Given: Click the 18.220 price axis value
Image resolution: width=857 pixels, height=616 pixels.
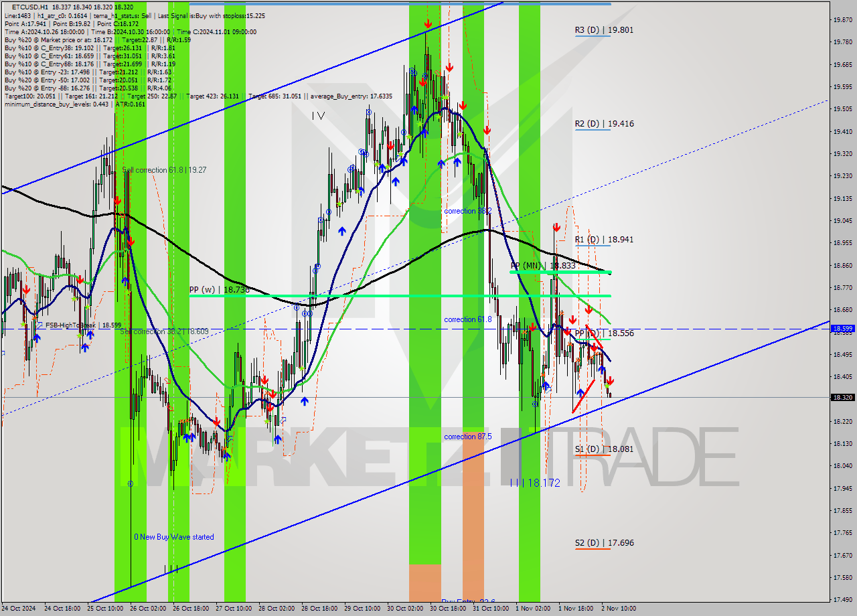Looking at the screenshot, I should pos(842,422).
